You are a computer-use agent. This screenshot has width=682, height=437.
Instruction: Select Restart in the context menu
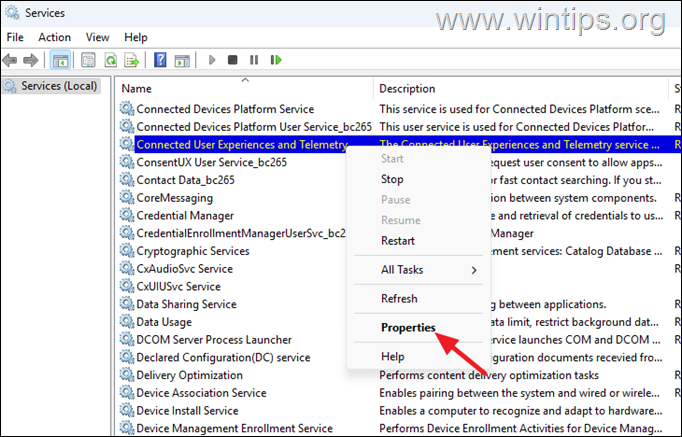pos(398,240)
